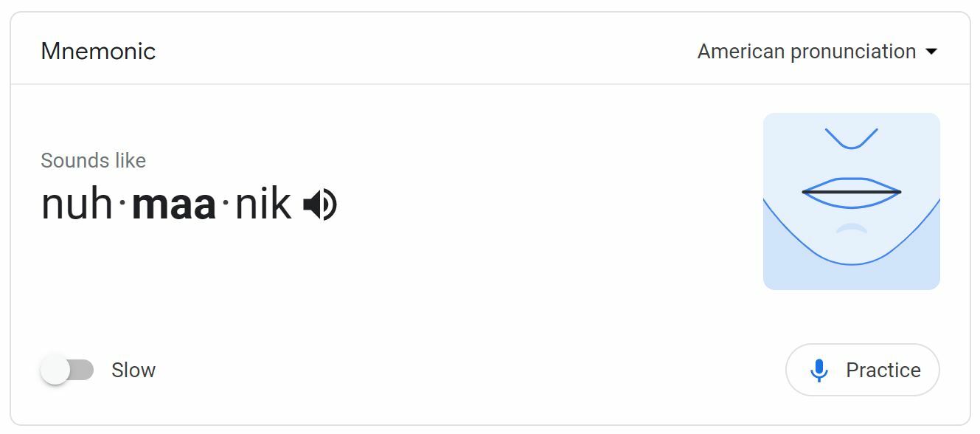980x434 pixels.
Task: Enable slow mode via the "Slow" label
Action: click(x=133, y=370)
